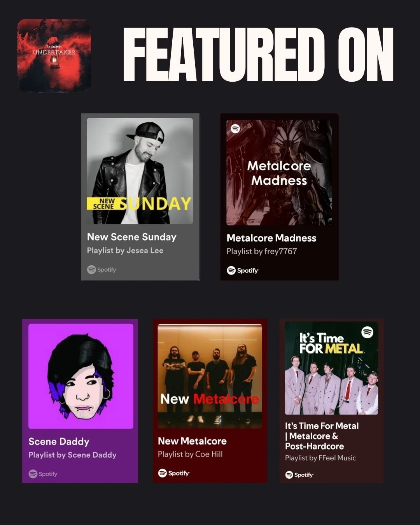Click Playlist by frey7767 text

pos(262,251)
